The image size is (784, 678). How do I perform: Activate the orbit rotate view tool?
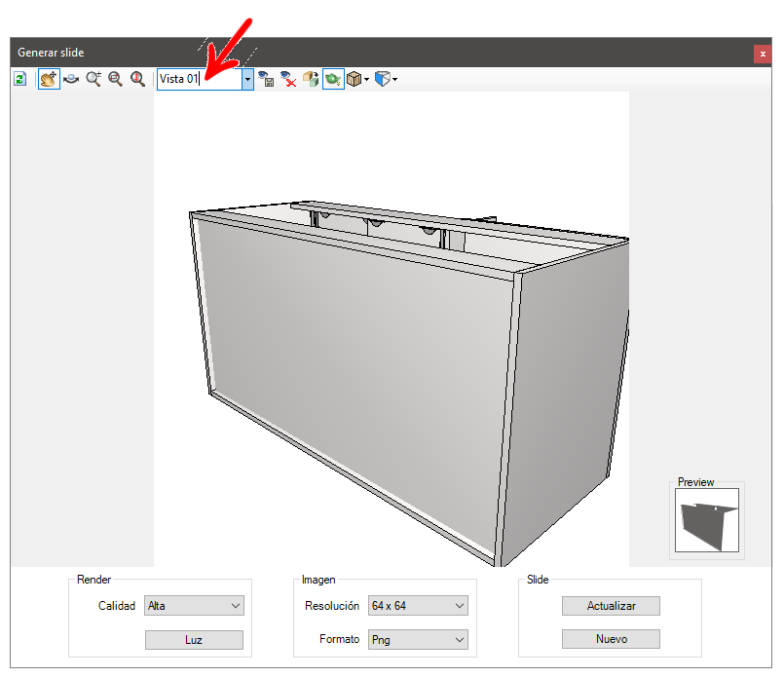coord(71,80)
